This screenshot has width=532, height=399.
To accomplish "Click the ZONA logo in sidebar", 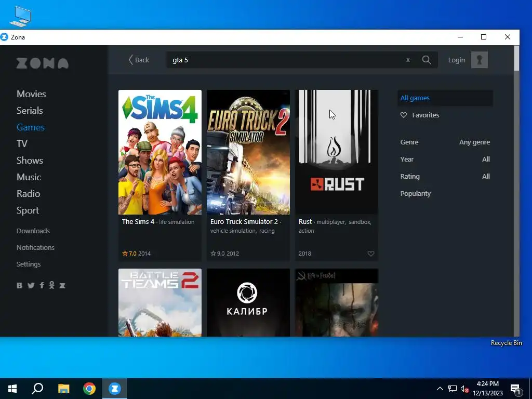I will tap(43, 63).
